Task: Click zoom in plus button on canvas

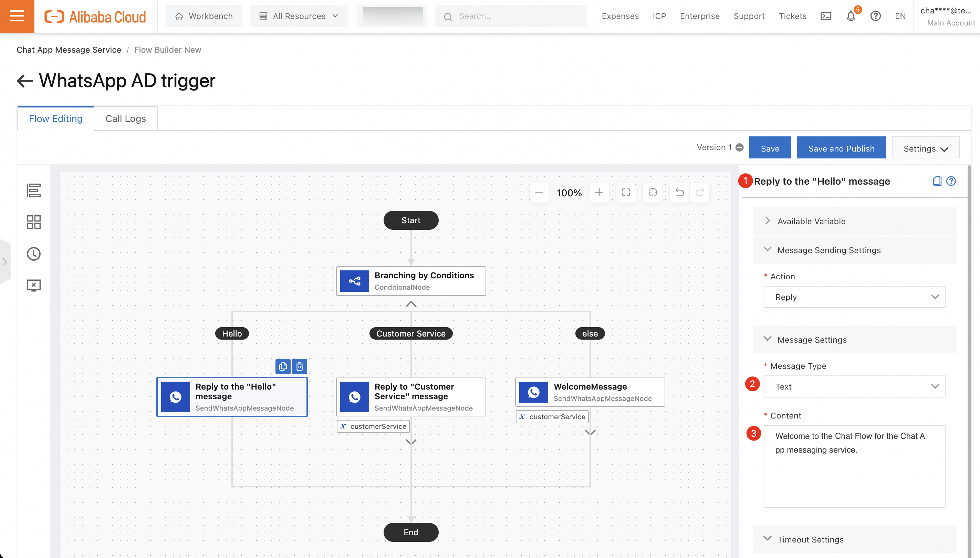Action: pyautogui.click(x=599, y=193)
